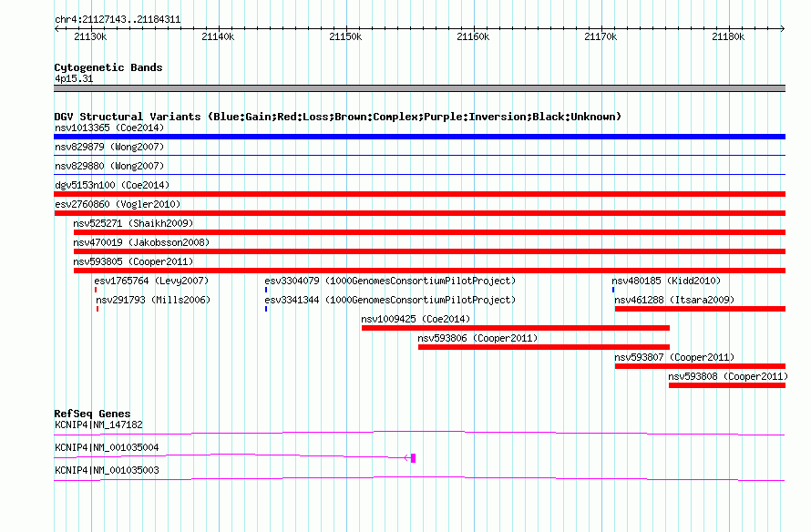The image size is (811, 532).
Task: Select the gray 4p15.31 cytogenetic band bar
Action: 419,88
